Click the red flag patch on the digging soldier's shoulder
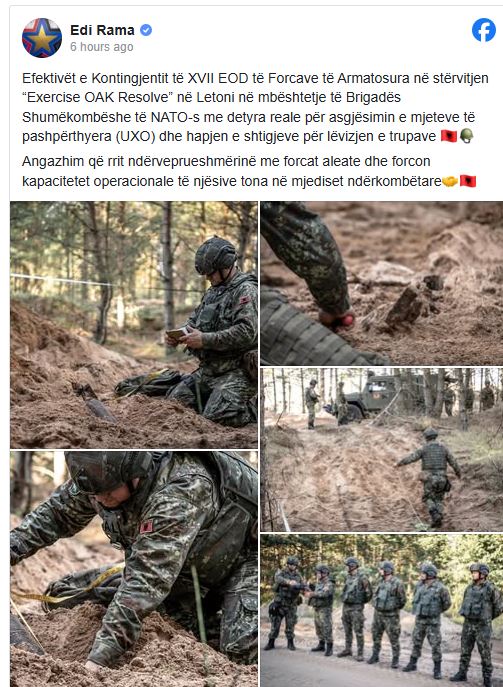Screen dimensions: 503x687 click(146, 527)
